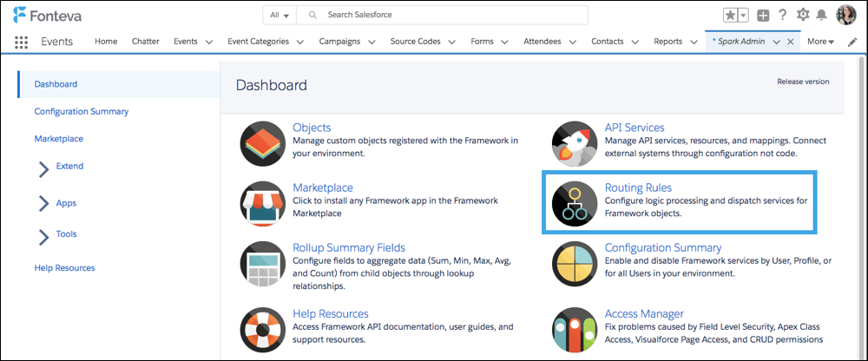Open the Routing Rules link
The image size is (868, 361).
coord(638,187)
